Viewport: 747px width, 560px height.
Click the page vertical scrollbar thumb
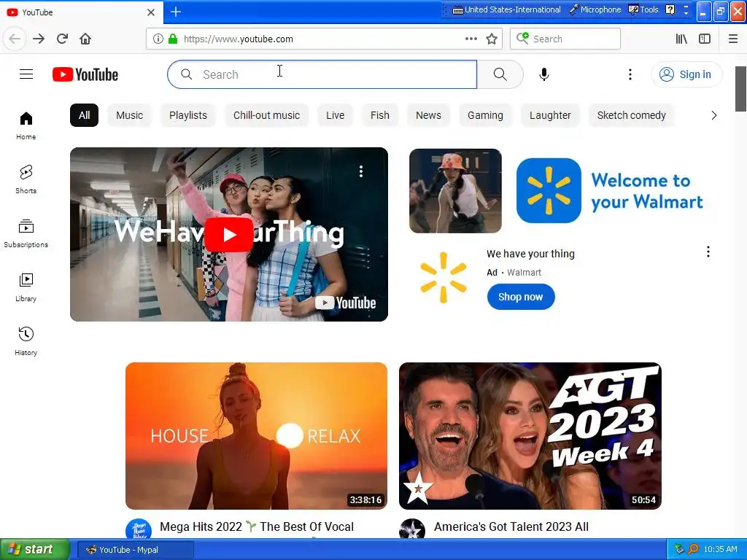[741, 88]
